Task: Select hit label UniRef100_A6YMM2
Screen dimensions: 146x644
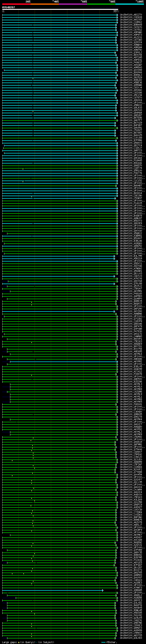Action: [x=131, y=361]
